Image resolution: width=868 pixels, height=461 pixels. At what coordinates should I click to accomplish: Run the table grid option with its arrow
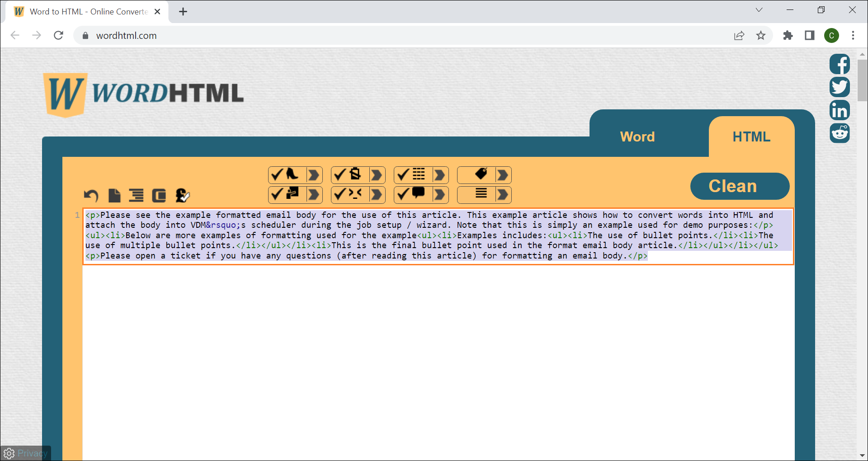439,175
